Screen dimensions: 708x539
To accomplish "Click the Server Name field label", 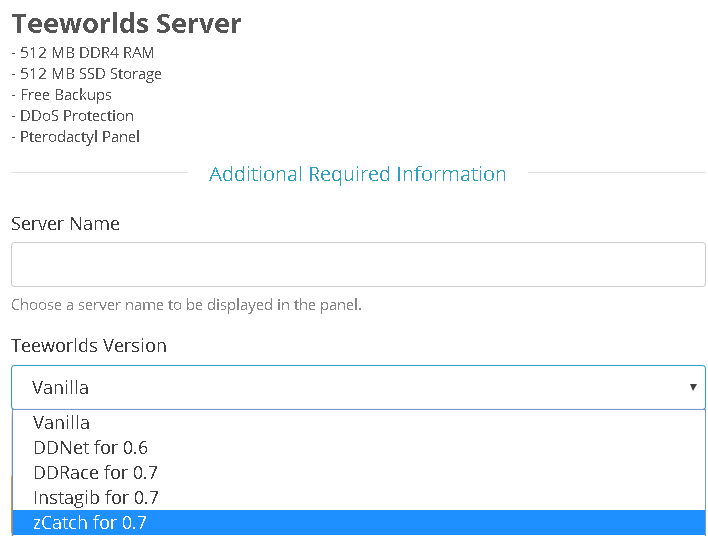I will click(65, 224).
